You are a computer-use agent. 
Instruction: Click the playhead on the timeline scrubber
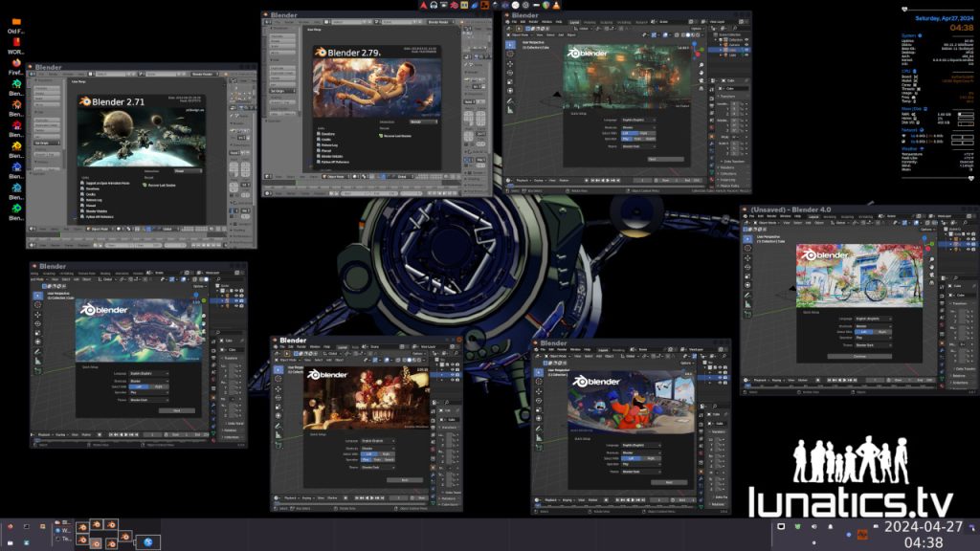click(x=748, y=386)
